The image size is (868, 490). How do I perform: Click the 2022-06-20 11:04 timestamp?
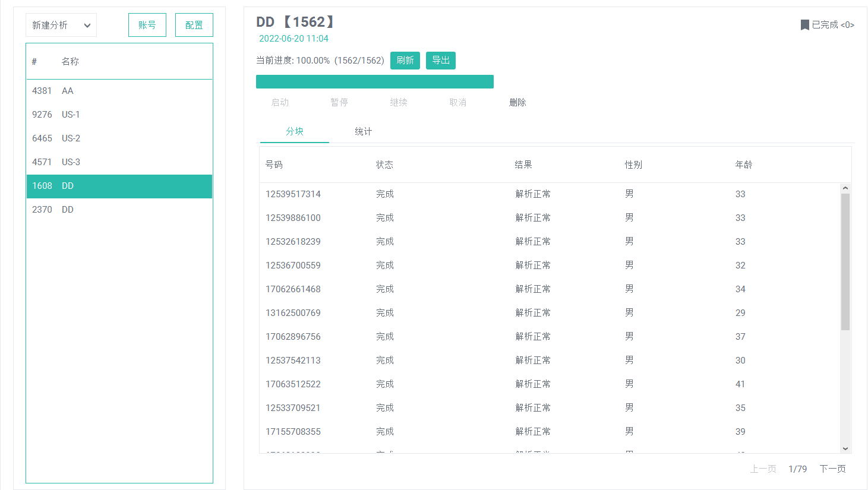point(293,39)
